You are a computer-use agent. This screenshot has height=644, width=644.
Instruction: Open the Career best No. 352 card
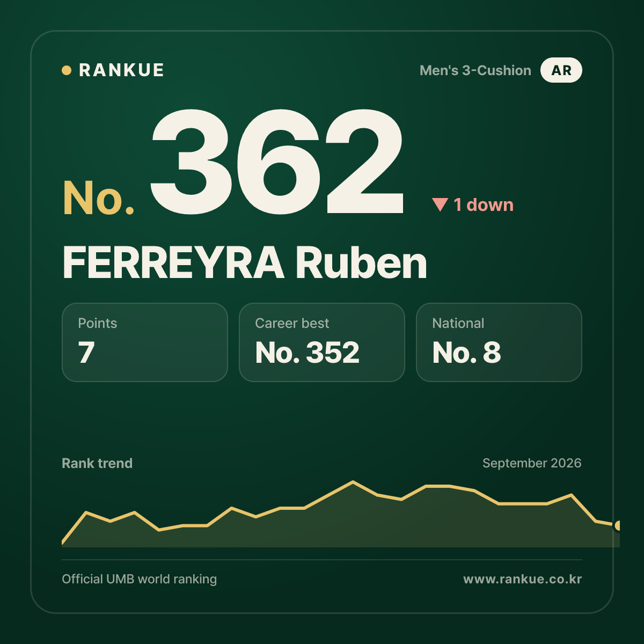(322, 342)
